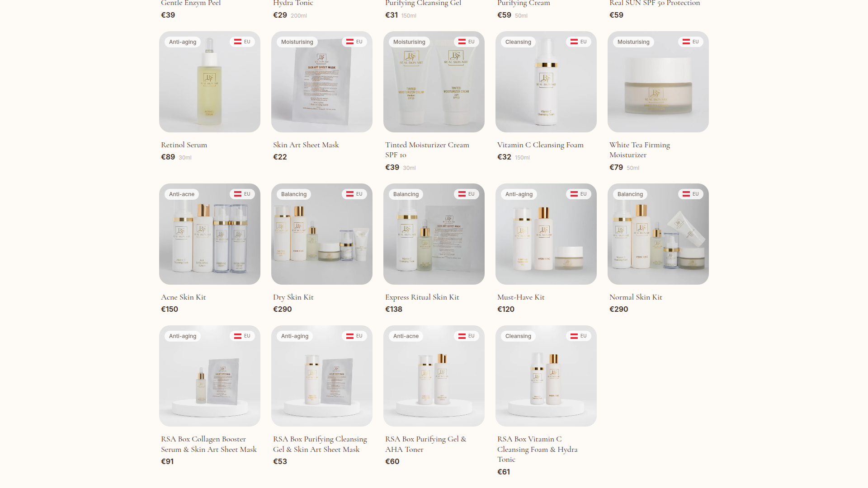Click the EU flag badge on Skin Art Sheet Mask
The width and height of the screenshot is (868, 488).
pyautogui.click(x=354, y=42)
